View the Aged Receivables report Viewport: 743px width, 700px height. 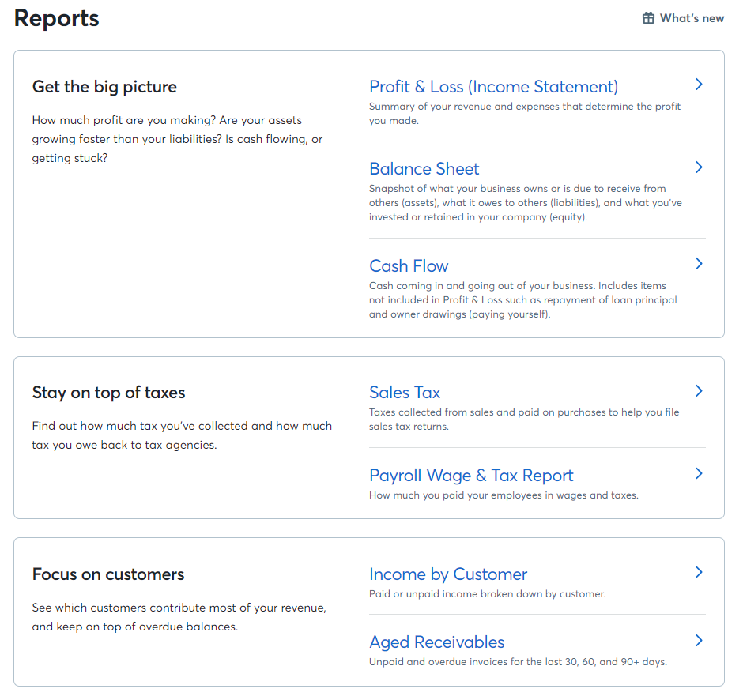click(436, 642)
